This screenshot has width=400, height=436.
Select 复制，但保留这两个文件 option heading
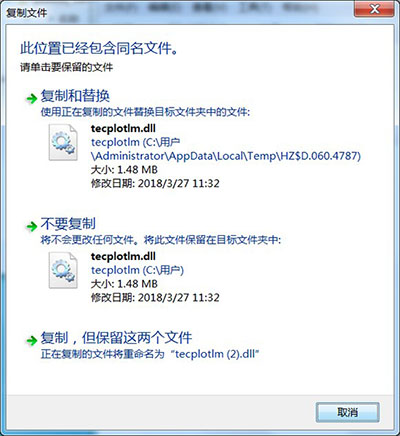coord(116,338)
